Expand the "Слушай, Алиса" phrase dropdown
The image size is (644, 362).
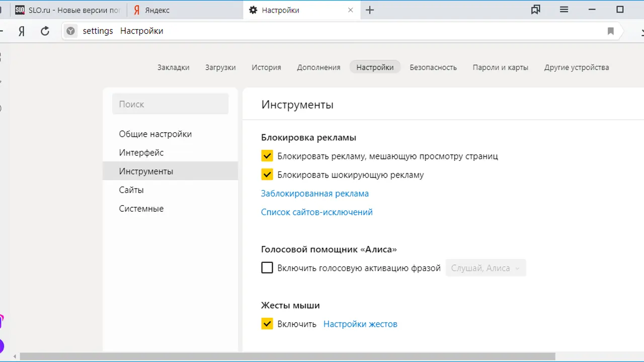[486, 268]
